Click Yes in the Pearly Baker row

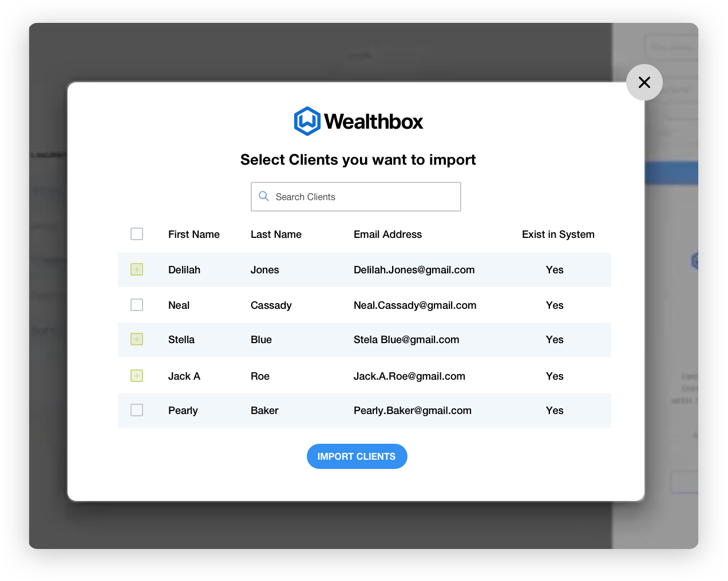click(x=555, y=411)
